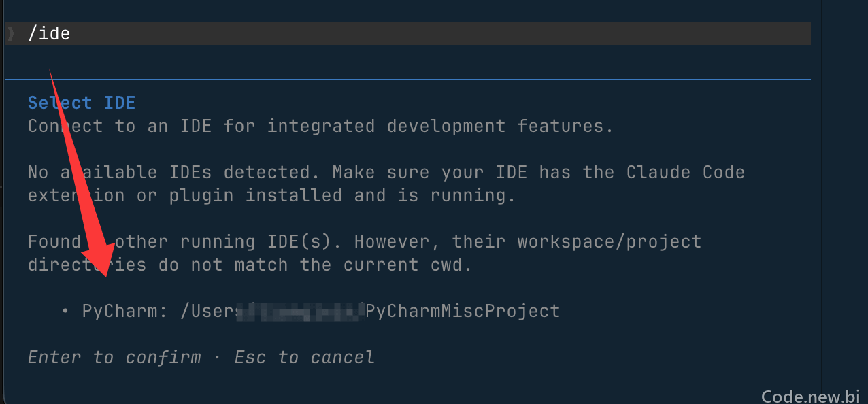The height and width of the screenshot is (404, 868).
Task: Place cursor in the /ide command input
Action: 408,33
